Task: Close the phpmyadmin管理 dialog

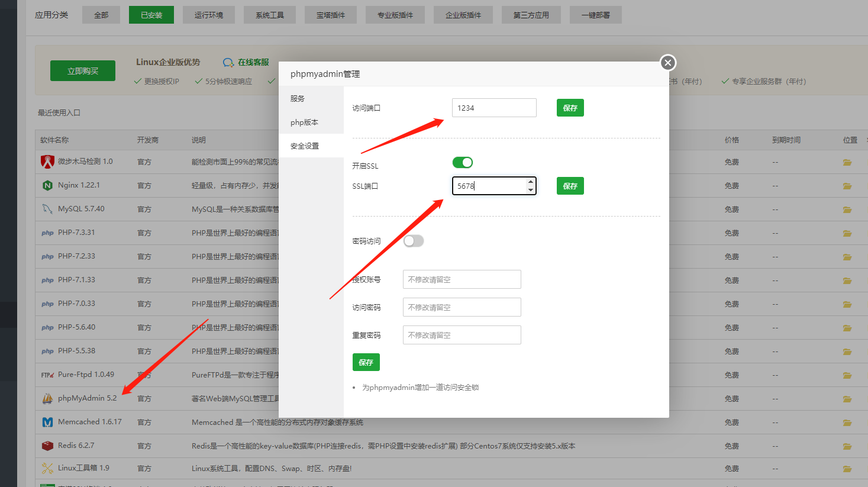Action: pyautogui.click(x=668, y=63)
